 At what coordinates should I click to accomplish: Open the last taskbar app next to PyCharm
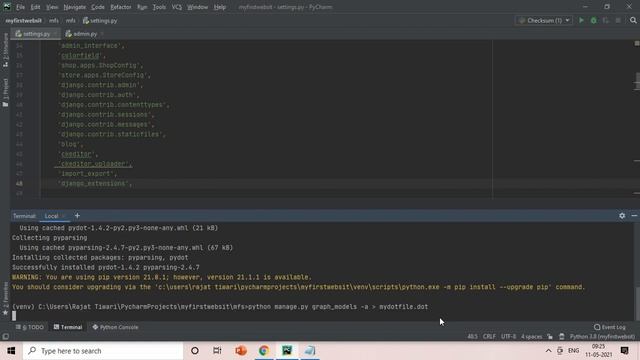click(310, 351)
